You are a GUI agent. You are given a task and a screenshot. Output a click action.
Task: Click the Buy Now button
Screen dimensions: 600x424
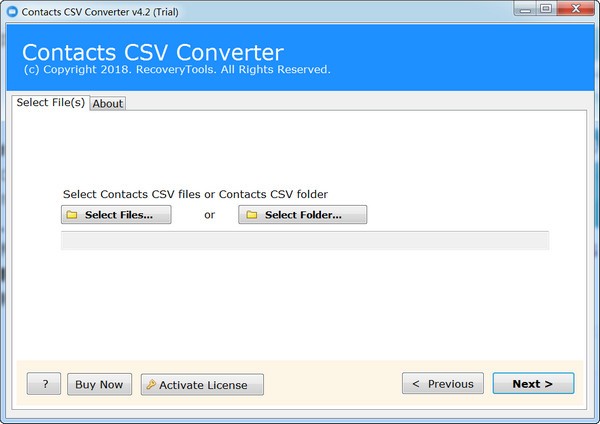pos(99,384)
